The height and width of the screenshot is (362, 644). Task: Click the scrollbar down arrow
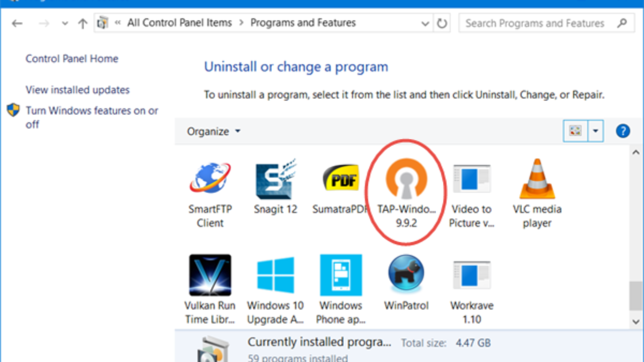635,321
